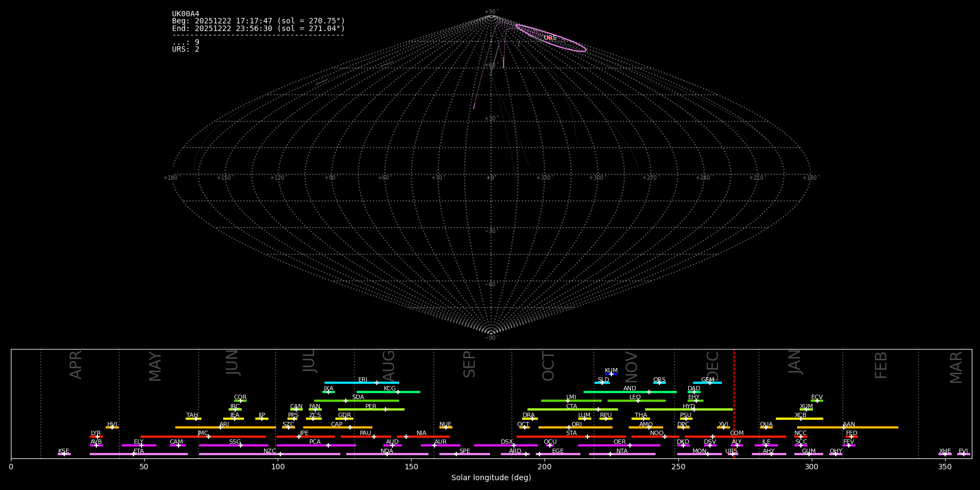Click the CTA shower bar
The width and height of the screenshot is (980, 490).
pos(573,409)
